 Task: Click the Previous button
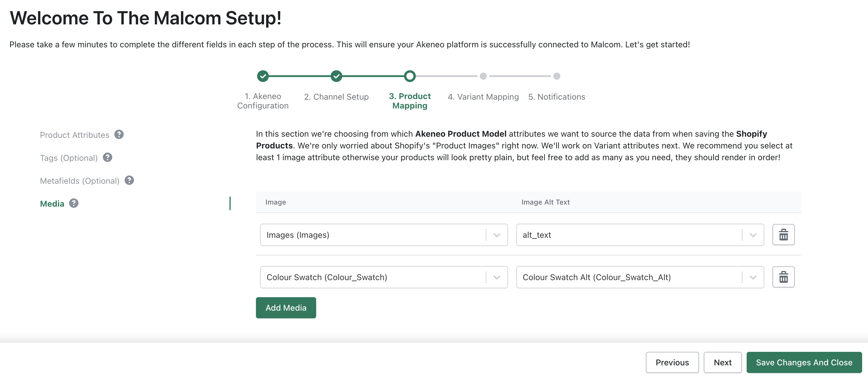tap(672, 362)
